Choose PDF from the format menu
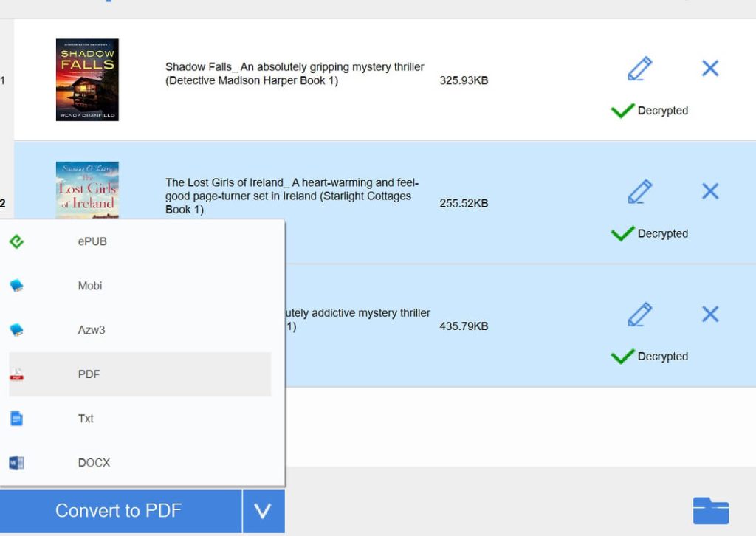This screenshot has height=536, width=756. (89, 374)
